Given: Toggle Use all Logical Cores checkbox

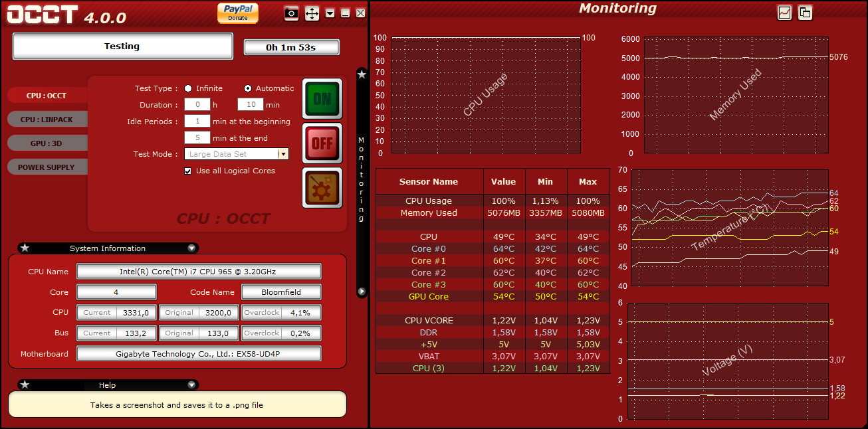Looking at the screenshot, I should pyautogui.click(x=188, y=171).
